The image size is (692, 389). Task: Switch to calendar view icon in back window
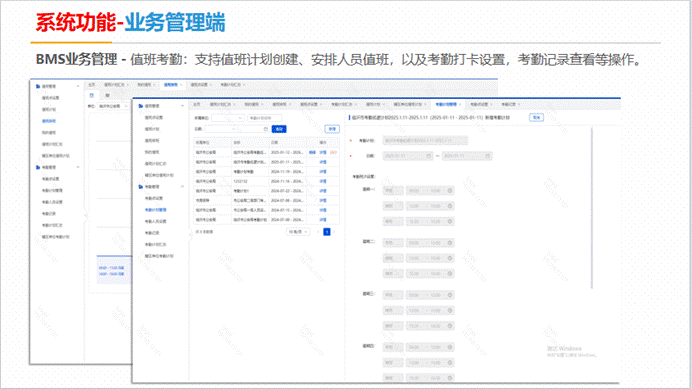click(x=92, y=95)
